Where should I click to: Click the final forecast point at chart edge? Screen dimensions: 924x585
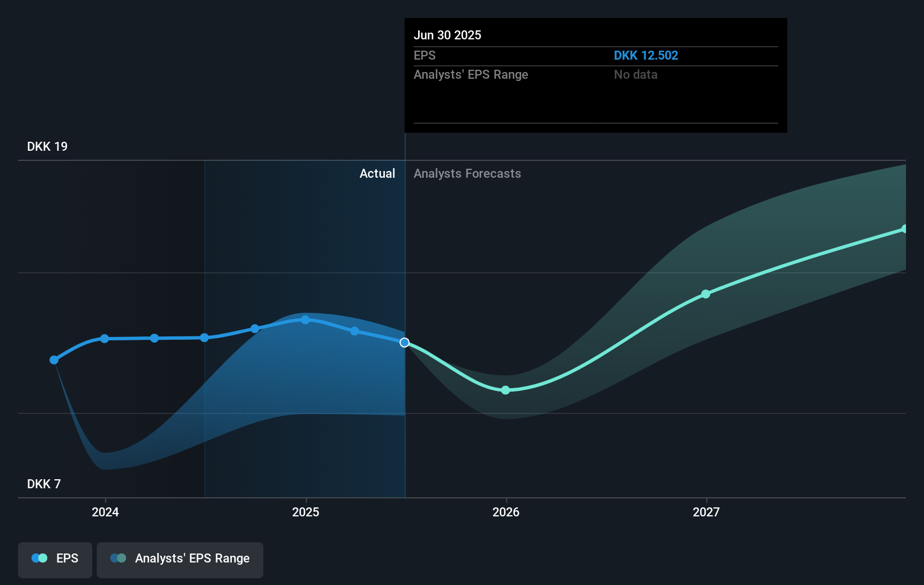905,227
